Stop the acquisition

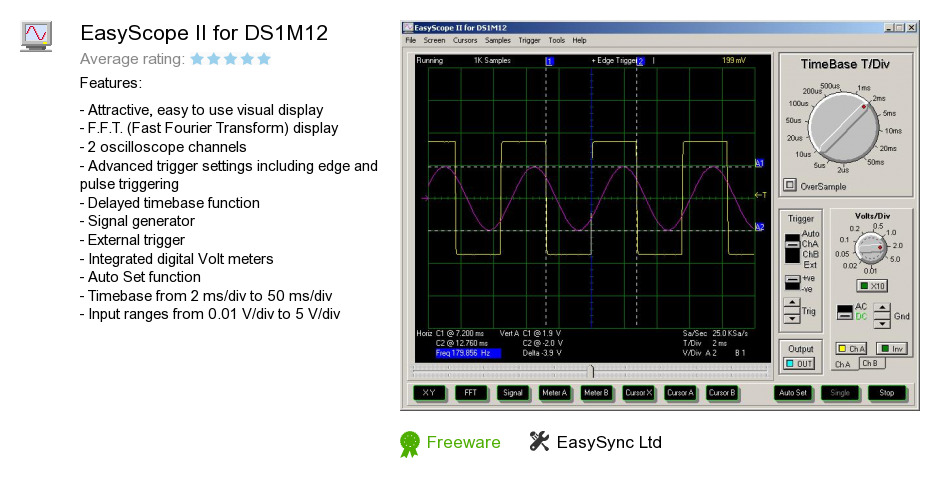(x=887, y=393)
